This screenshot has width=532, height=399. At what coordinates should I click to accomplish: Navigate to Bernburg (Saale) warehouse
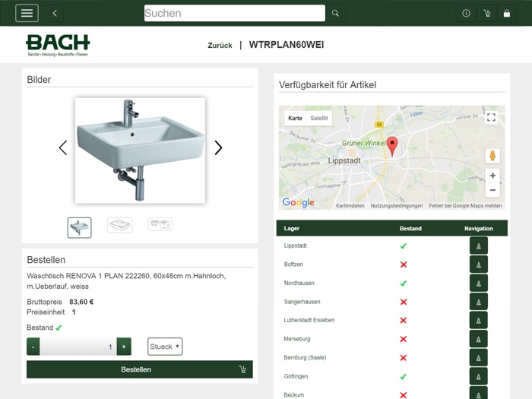479,358
